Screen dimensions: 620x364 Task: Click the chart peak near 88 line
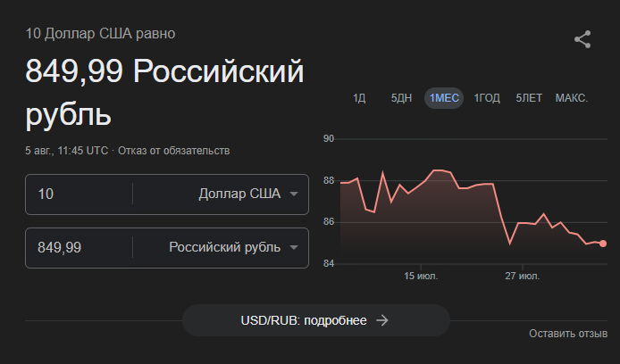tap(438, 170)
